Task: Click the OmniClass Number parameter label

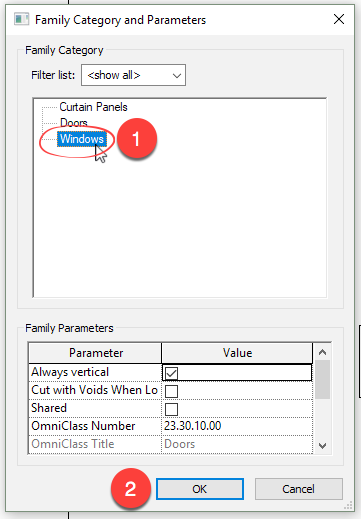Action: [83, 426]
